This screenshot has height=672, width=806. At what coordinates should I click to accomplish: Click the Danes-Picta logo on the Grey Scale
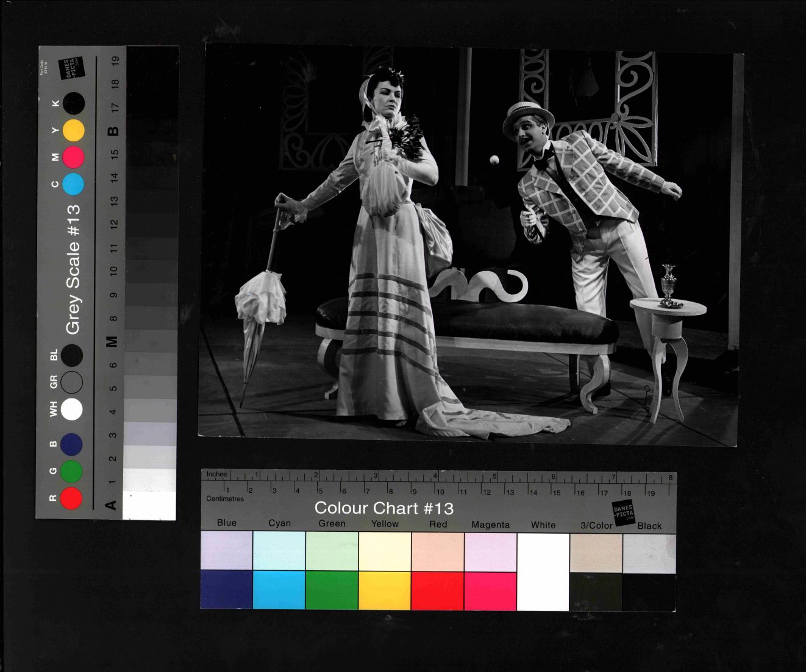tap(71, 68)
